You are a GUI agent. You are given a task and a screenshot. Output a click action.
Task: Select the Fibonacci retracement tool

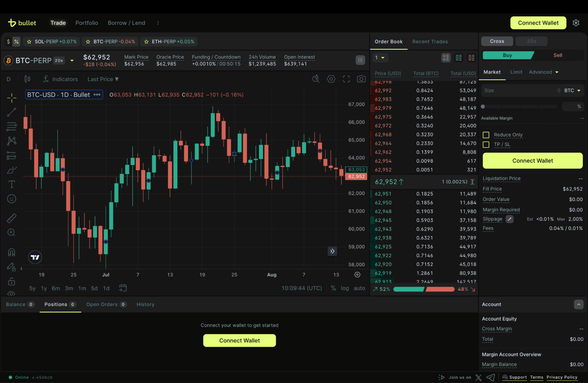[x=12, y=127]
